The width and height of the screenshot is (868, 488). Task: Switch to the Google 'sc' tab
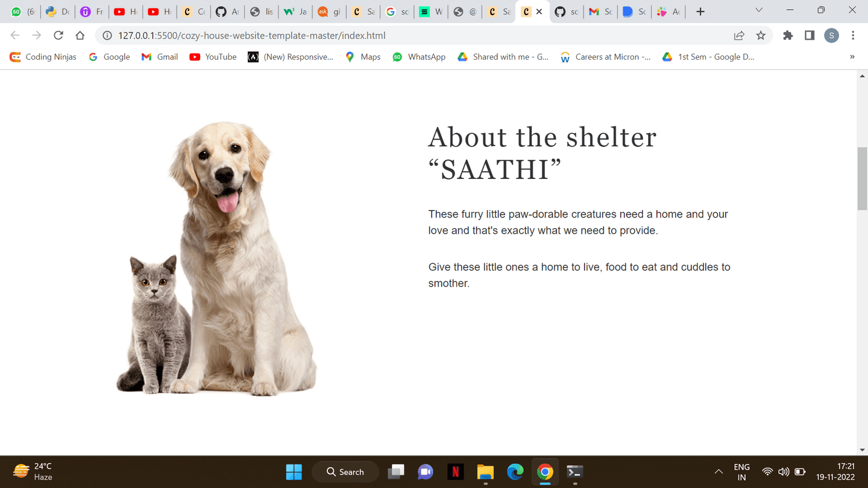click(x=397, y=11)
